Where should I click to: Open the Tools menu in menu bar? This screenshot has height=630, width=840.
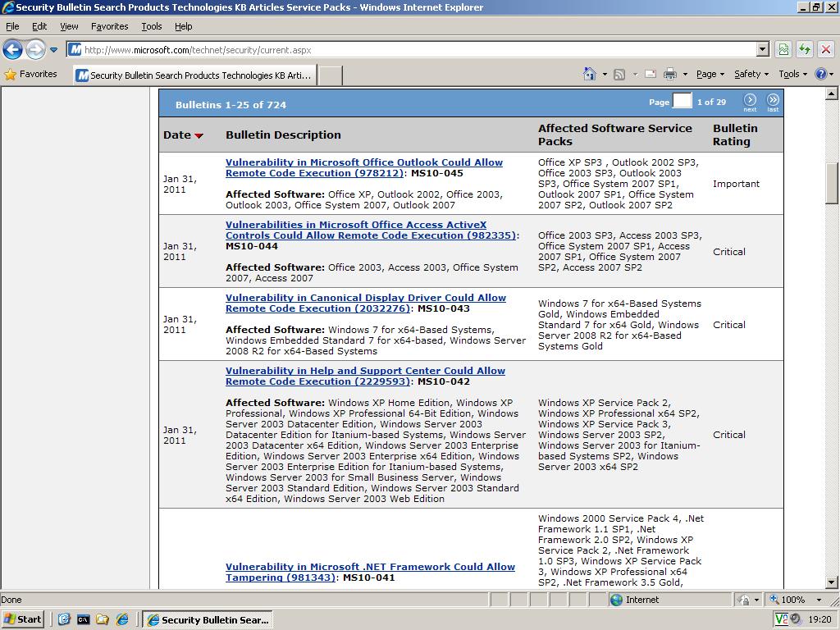pyautogui.click(x=152, y=26)
